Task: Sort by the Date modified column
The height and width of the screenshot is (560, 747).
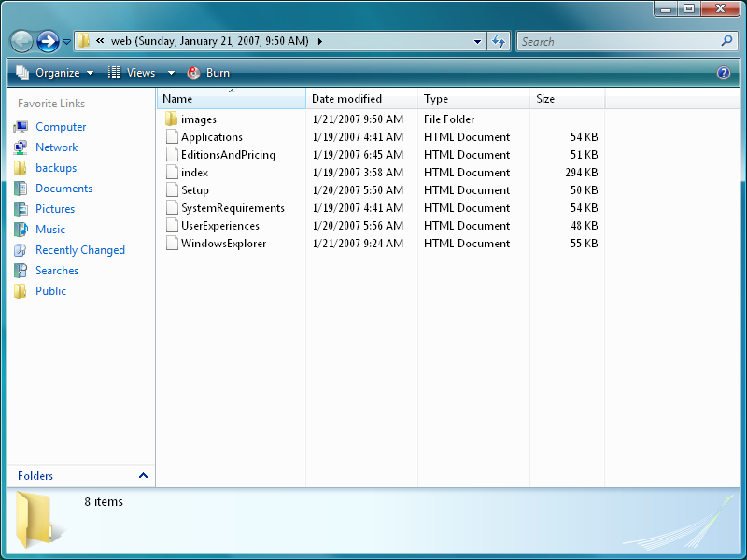Action: (x=361, y=99)
